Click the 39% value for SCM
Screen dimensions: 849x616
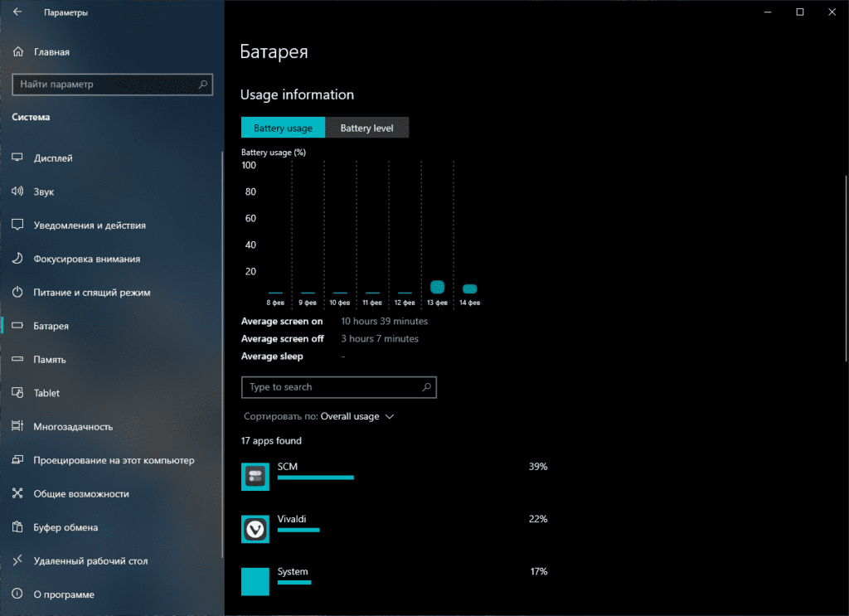(x=538, y=467)
